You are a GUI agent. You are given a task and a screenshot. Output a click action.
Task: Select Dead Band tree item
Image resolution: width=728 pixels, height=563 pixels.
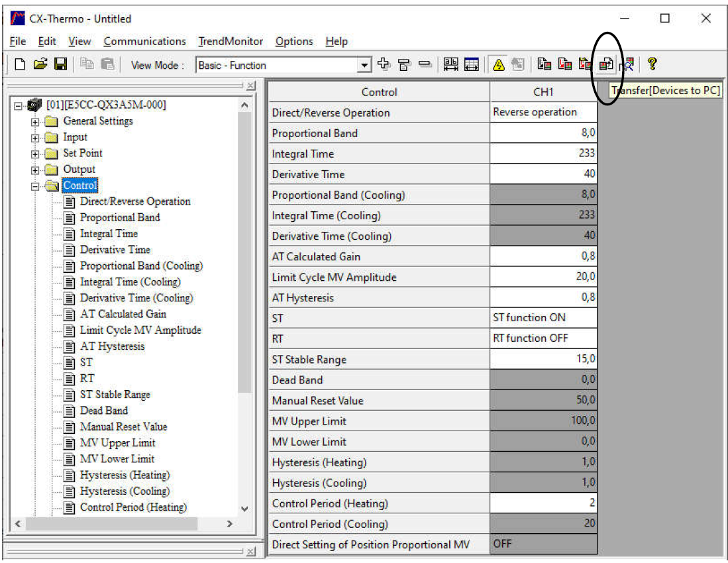[x=103, y=411]
